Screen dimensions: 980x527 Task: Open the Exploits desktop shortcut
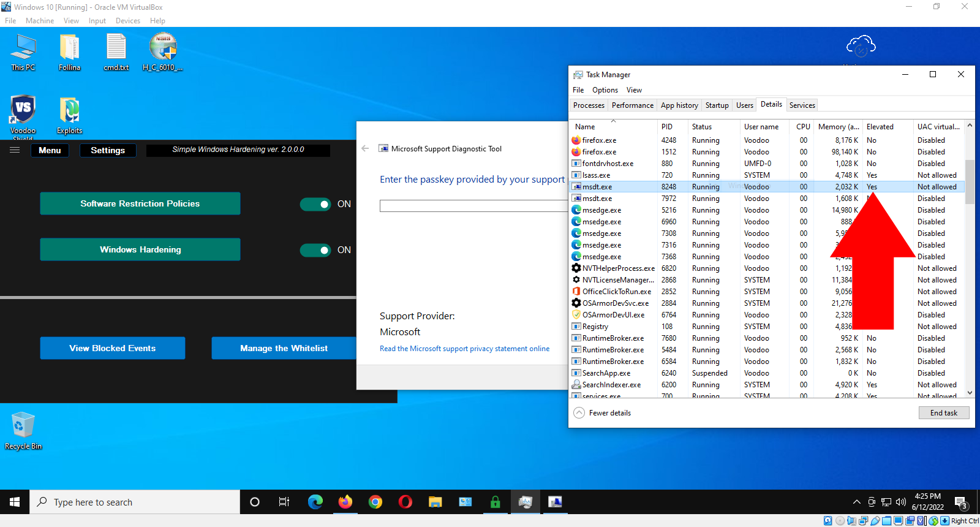pyautogui.click(x=69, y=111)
